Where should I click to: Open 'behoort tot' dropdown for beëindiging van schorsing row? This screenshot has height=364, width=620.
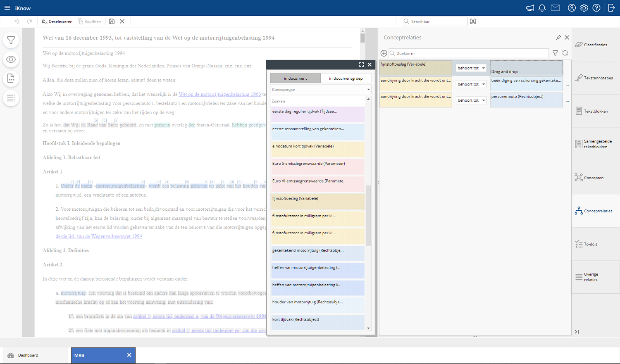pos(471,84)
